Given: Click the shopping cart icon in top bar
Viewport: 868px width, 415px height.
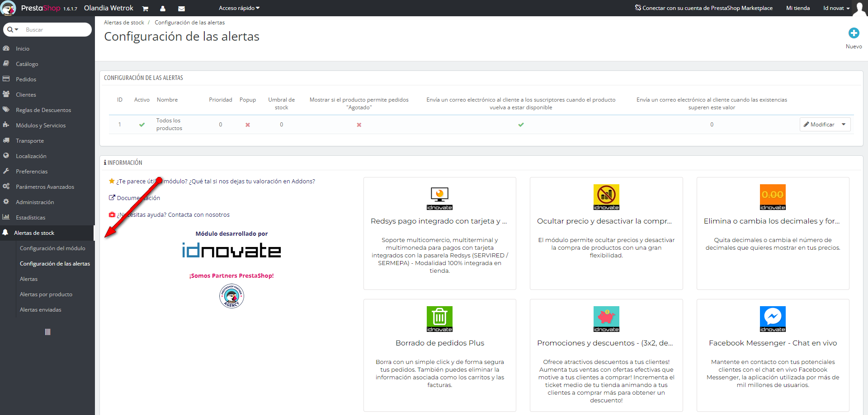Looking at the screenshot, I should point(145,9).
